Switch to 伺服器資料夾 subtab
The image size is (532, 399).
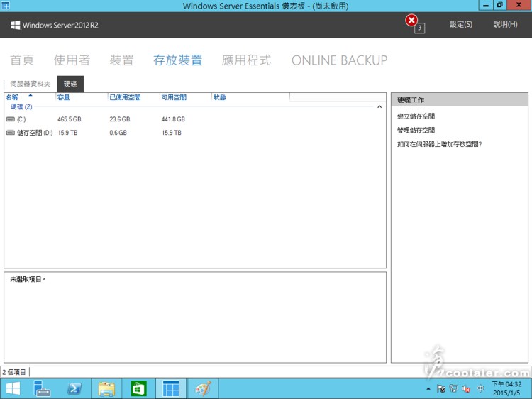[x=31, y=84]
